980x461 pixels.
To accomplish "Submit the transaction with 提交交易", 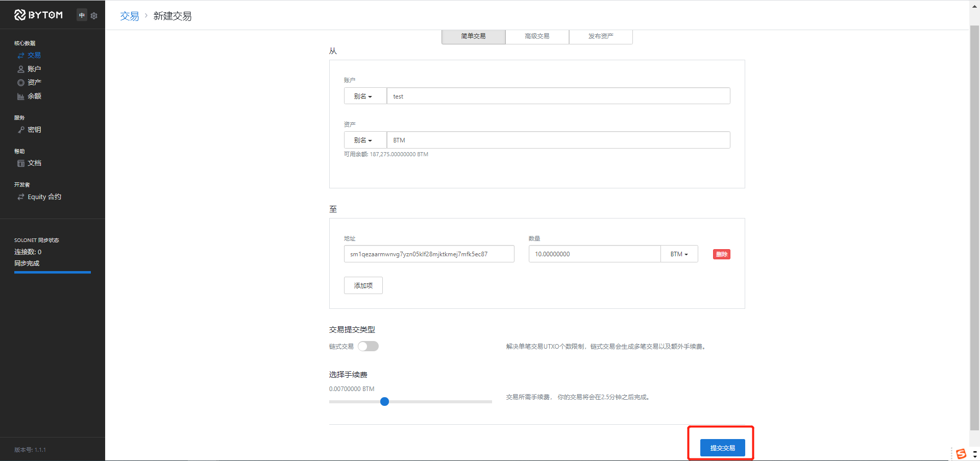I will point(721,447).
